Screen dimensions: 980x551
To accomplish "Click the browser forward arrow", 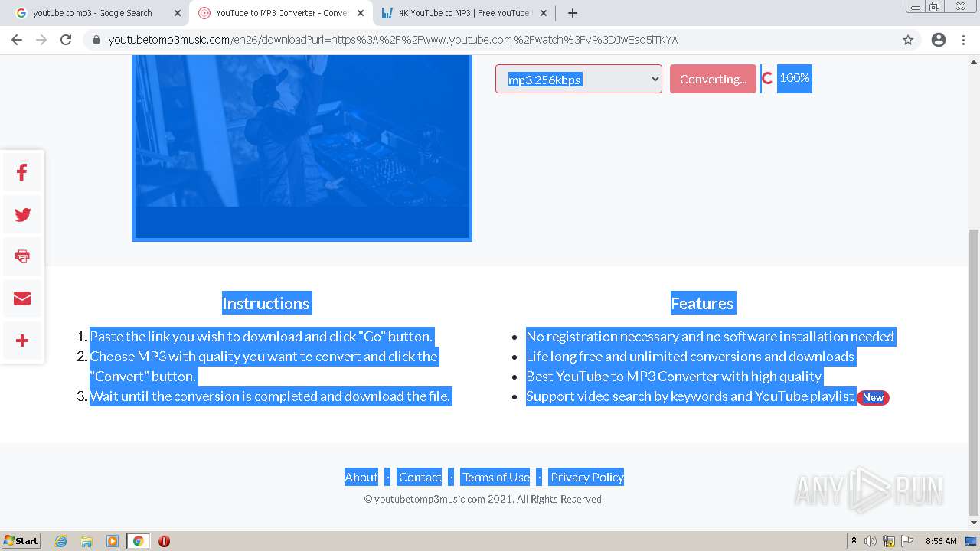I will tap(41, 40).
